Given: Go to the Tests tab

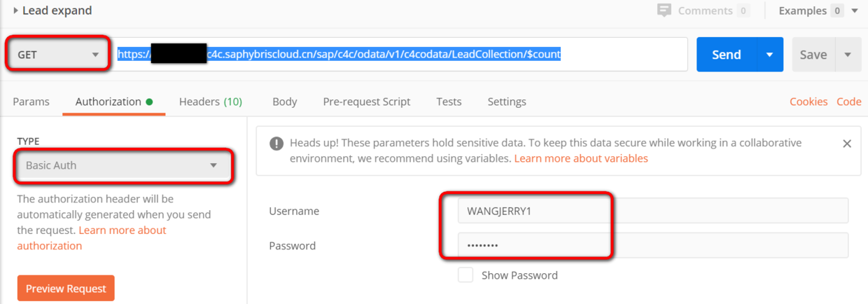Looking at the screenshot, I should (x=449, y=102).
